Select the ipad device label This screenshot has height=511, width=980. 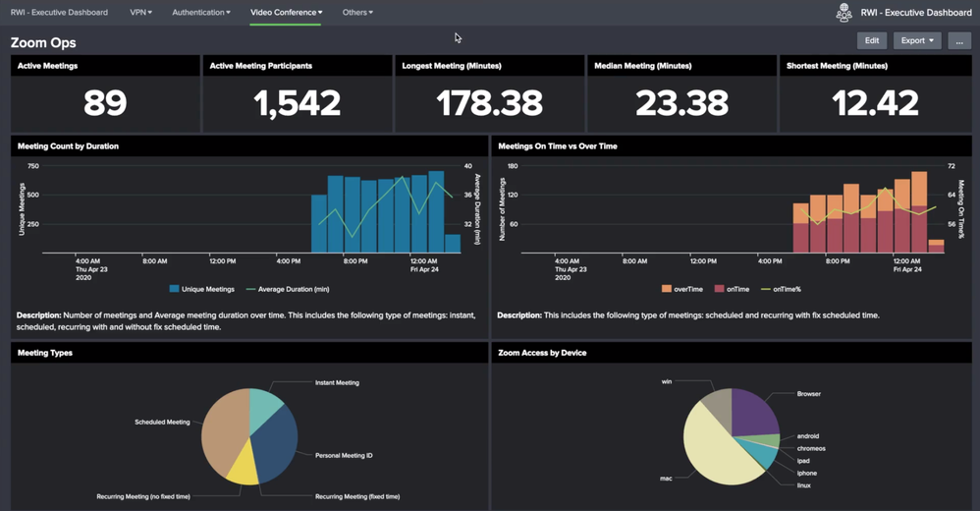[803, 461]
